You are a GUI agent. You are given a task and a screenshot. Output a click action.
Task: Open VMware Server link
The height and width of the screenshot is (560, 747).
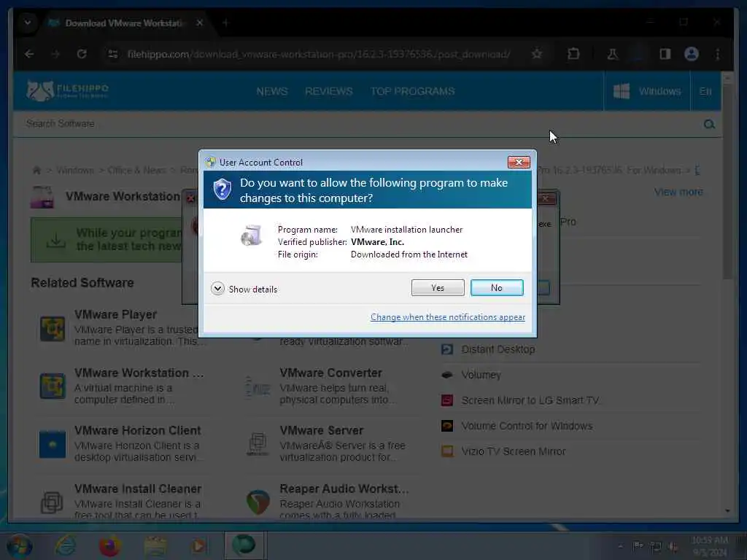click(x=322, y=430)
